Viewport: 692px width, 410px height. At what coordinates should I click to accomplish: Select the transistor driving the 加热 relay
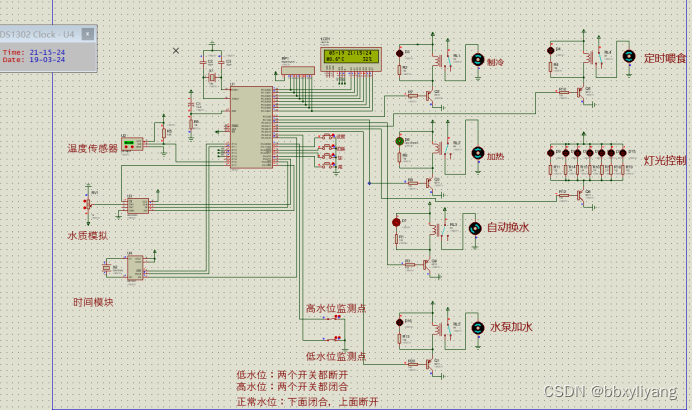point(430,183)
